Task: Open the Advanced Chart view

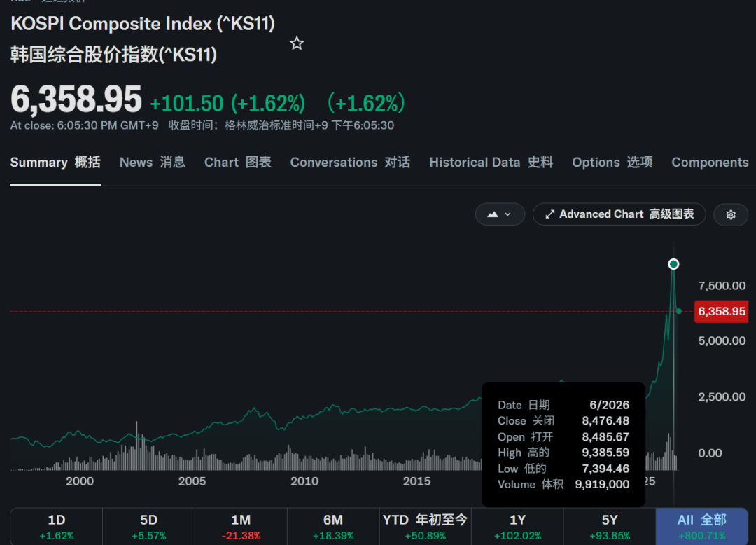Action: coord(619,214)
